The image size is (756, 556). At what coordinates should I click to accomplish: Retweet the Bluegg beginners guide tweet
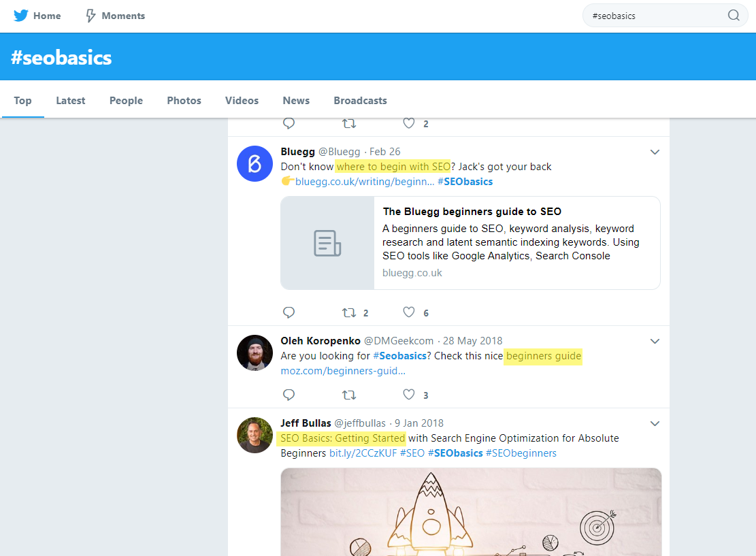coord(349,312)
